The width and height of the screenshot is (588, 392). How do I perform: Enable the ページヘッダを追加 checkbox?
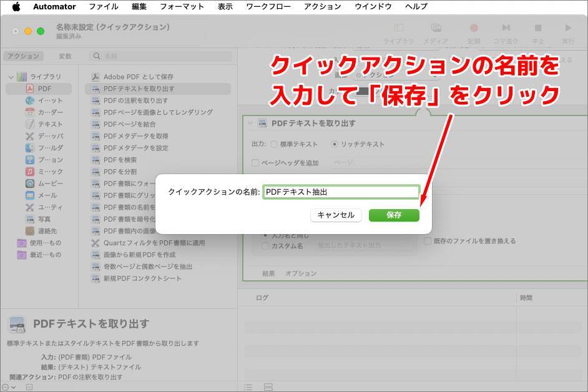(255, 163)
